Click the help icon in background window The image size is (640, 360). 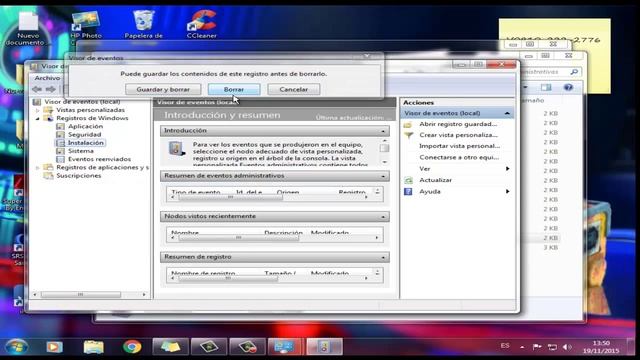(x=568, y=87)
